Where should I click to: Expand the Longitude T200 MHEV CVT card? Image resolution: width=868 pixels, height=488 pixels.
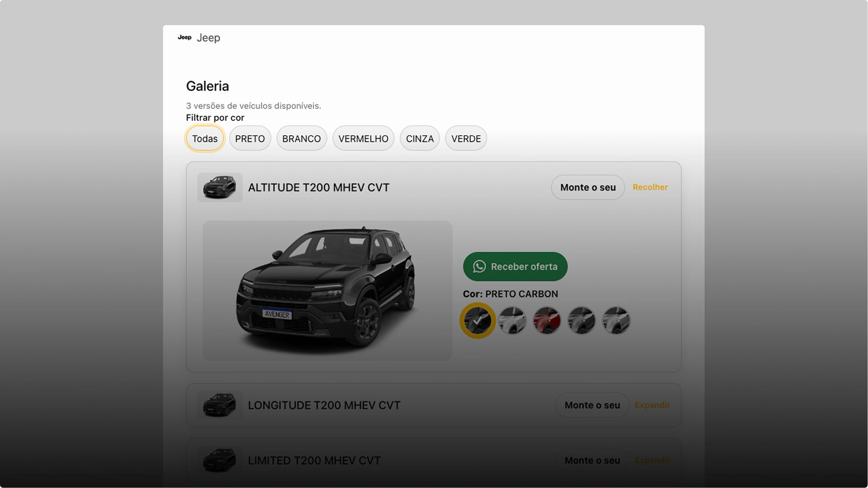point(652,405)
